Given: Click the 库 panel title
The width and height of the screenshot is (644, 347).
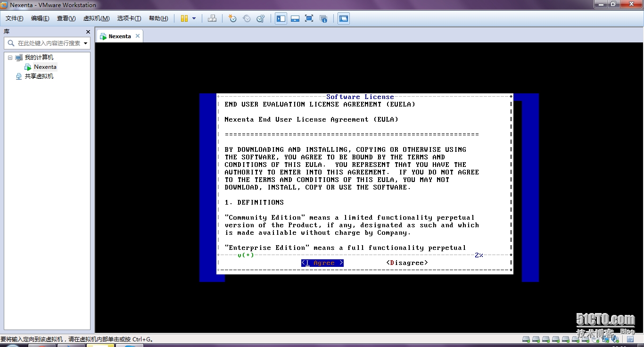Looking at the screenshot, I should click(x=7, y=32).
